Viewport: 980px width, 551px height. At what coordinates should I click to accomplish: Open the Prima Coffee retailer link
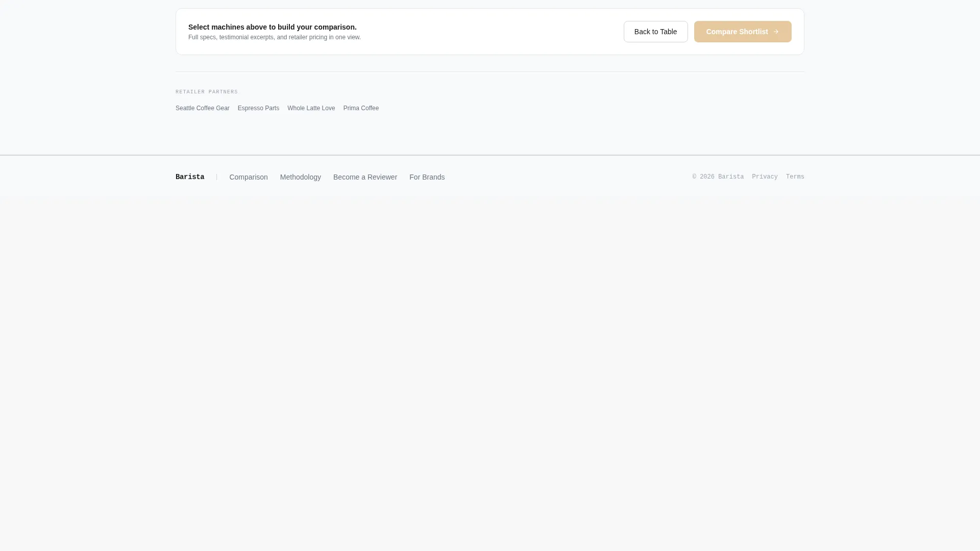[x=361, y=108]
